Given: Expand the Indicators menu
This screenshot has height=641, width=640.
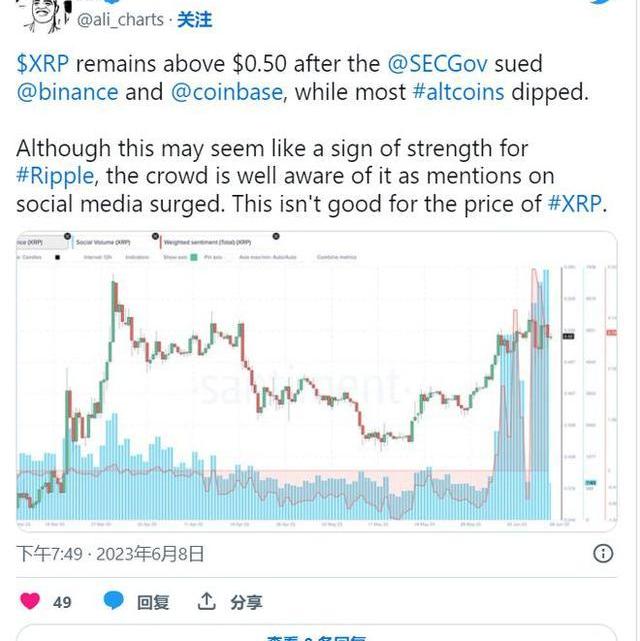Looking at the screenshot, I should pos(138,256).
